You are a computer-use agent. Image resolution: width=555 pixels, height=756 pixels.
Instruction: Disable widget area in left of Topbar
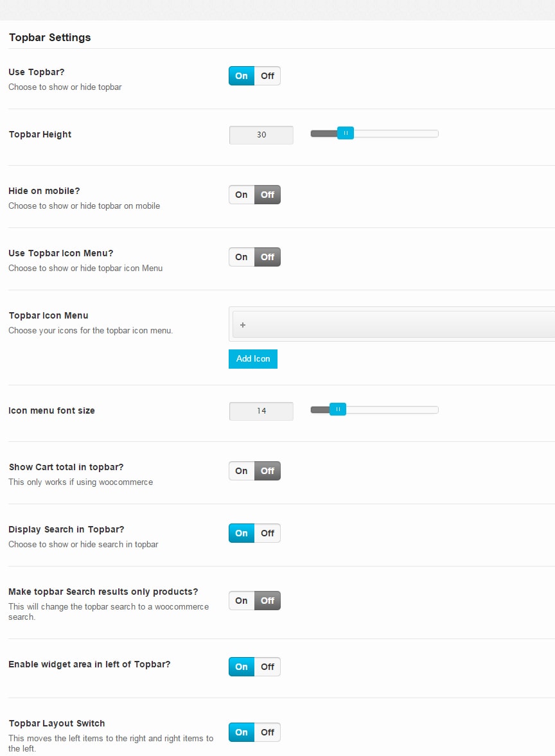coord(267,667)
